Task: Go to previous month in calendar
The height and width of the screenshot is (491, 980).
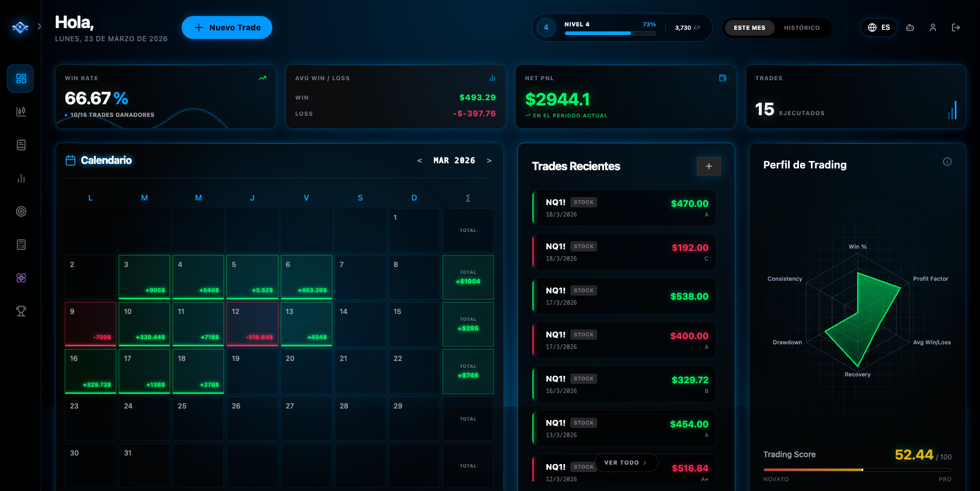Action: (x=420, y=160)
